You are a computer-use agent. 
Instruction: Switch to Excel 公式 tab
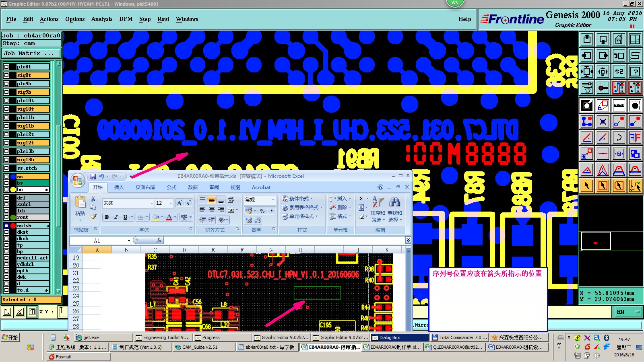pyautogui.click(x=171, y=187)
